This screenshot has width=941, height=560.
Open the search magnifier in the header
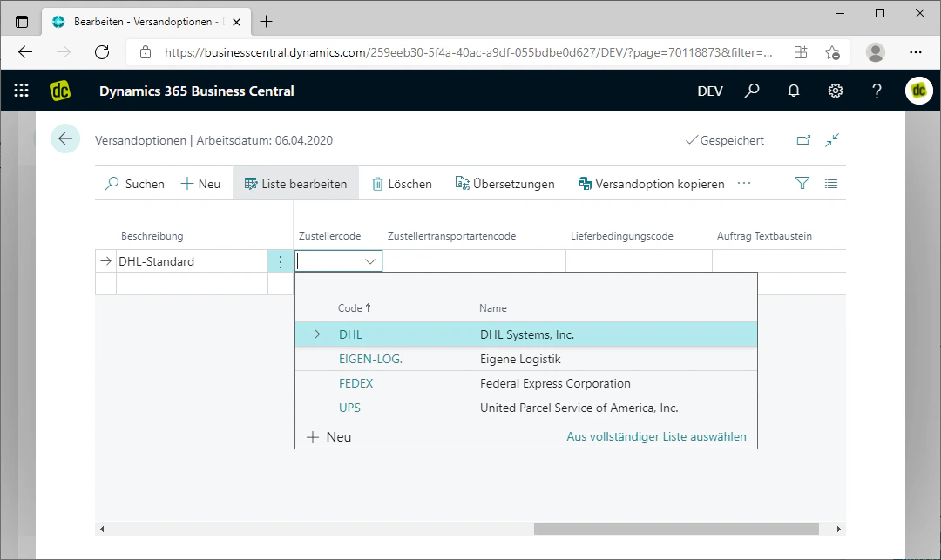[x=752, y=91]
